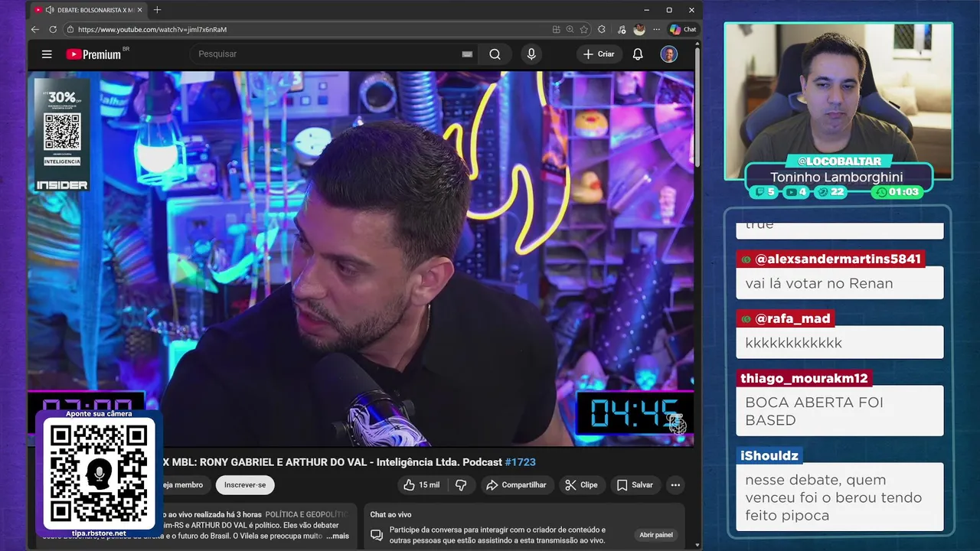Open the zoom indicator in address bar

point(570,29)
